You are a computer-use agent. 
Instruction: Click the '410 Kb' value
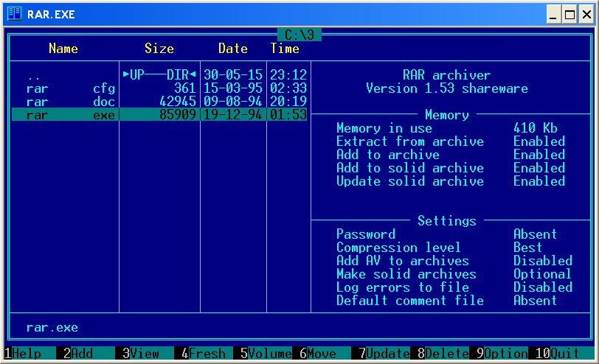pyautogui.click(x=536, y=127)
